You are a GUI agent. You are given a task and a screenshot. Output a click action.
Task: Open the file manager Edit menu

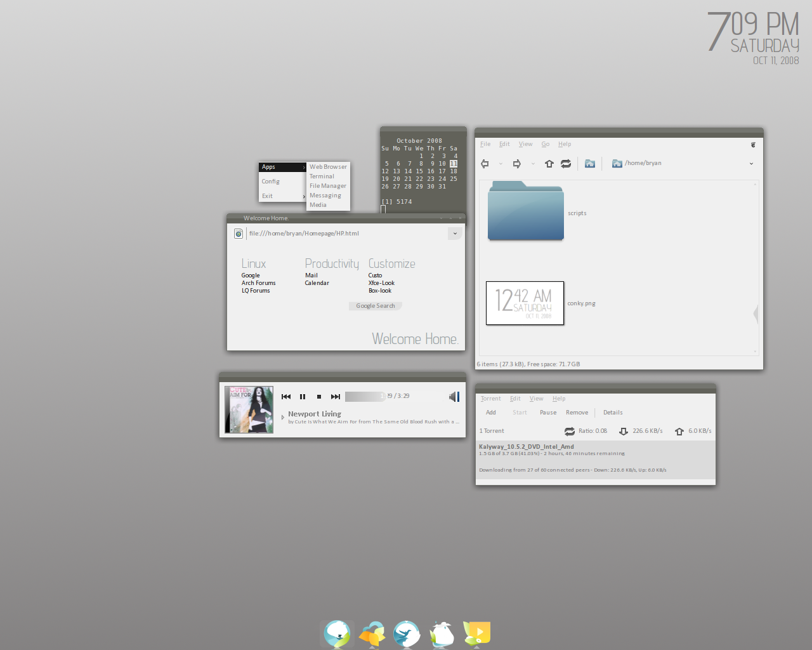[504, 144]
